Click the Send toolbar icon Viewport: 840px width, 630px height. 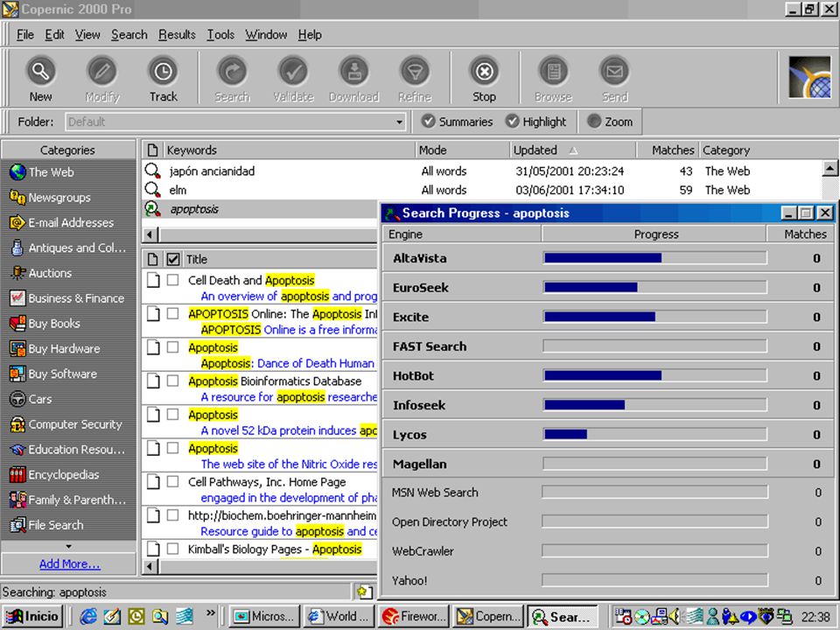click(614, 80)
